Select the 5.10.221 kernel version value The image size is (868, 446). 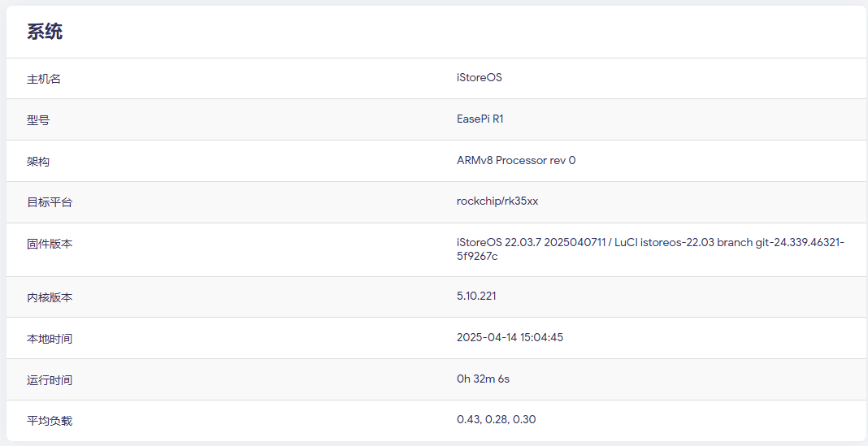[476, 297]
